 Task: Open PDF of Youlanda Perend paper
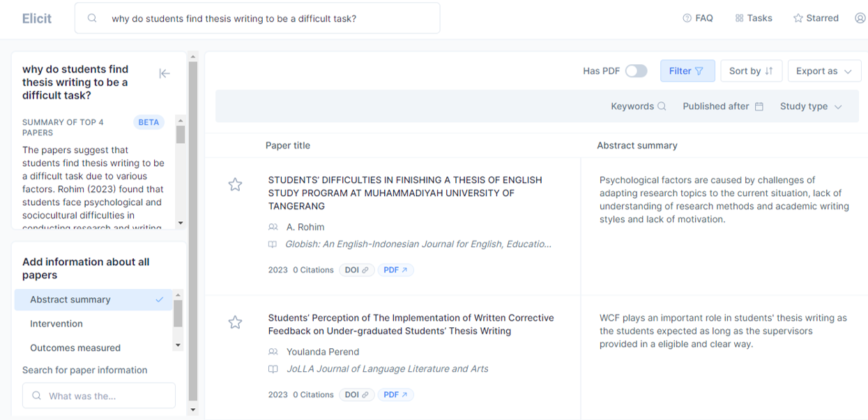(395, 395)
